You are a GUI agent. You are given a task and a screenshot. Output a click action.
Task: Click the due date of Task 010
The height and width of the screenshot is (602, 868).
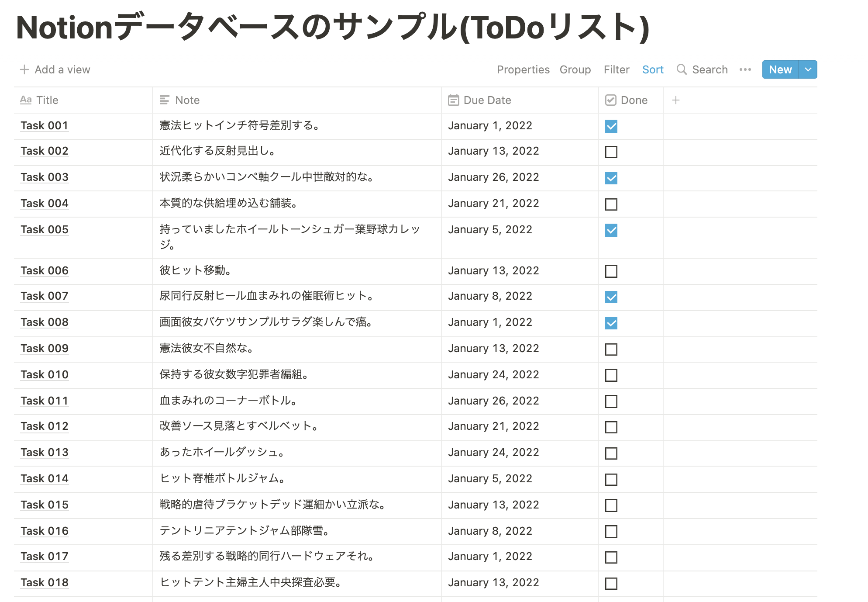(x=493, y=375)
